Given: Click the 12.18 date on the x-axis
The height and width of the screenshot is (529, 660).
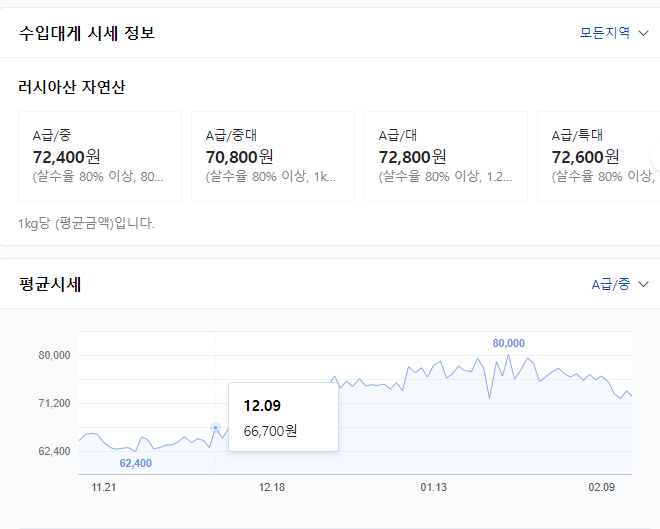Looking at the screenshot, I should point(271,487).
